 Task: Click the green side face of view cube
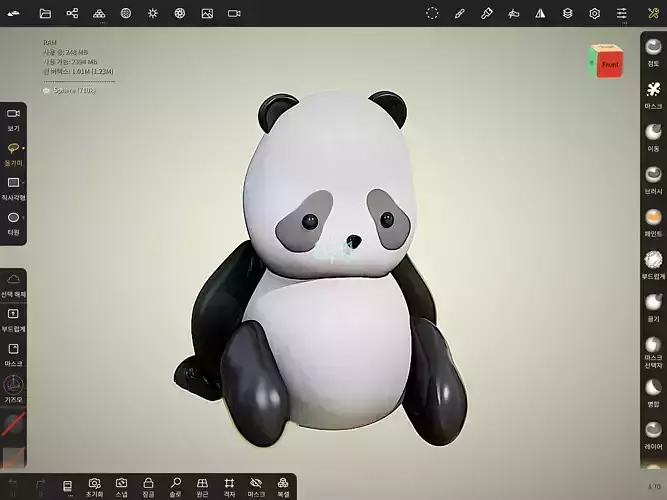point(592,63)
